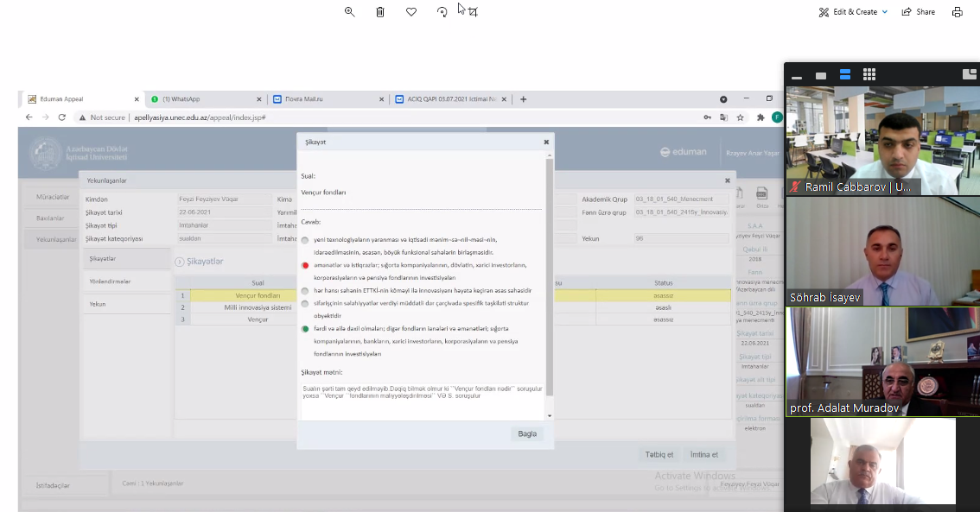The image size is (980, 512).
Task: Open the green F profile avatar in Chrome
Action: [x=777, y=117]
